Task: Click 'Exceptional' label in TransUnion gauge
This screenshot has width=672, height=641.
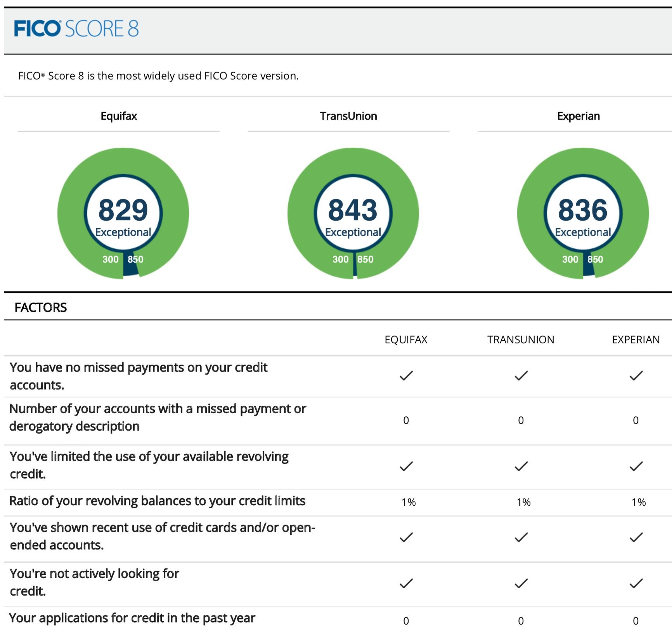Action: (353, 232)
